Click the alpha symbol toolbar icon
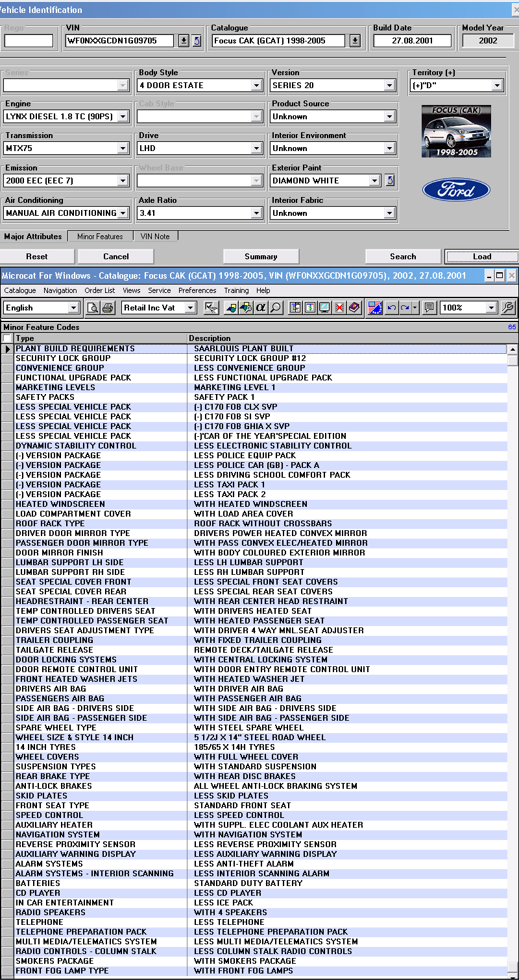Viewport: 519px width, 980px height. (x=261, y=308)
